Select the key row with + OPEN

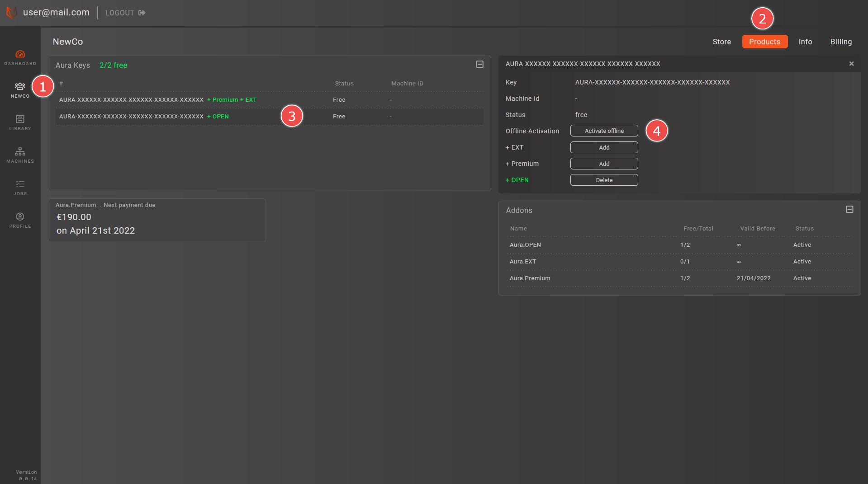click(x=270, y=117)
